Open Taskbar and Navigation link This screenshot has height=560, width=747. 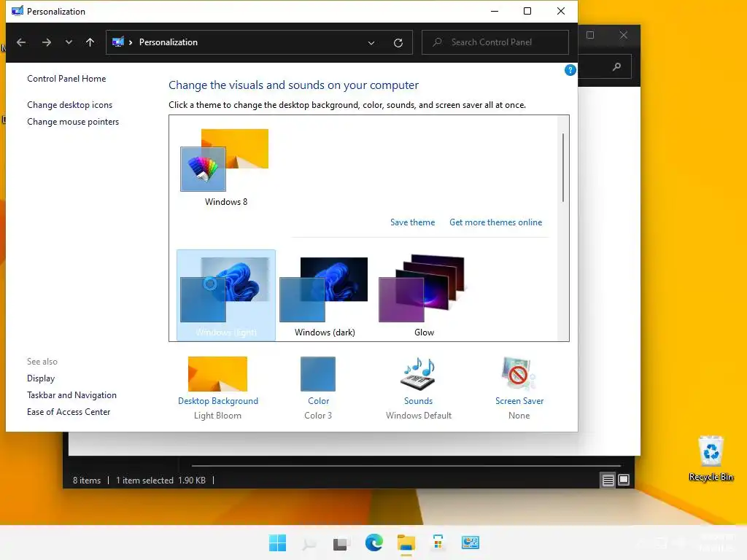click(x=72, y=394)
